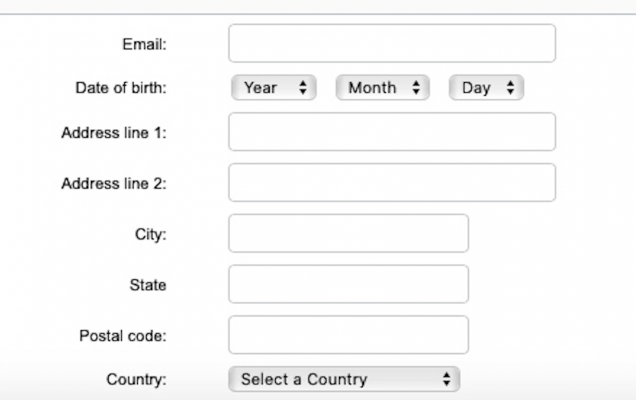Image resolution: width=636 pixels, height=400 pixels.
Task: Click the 'Address line 1:' label
Action: [114, 133]
